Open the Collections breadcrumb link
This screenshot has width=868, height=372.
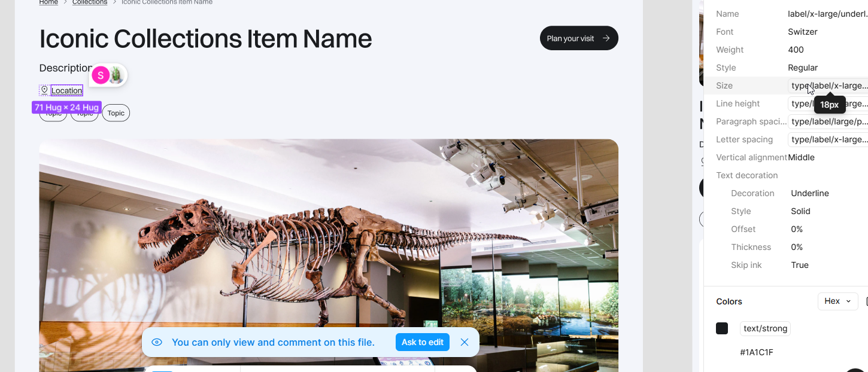point(90,2)
